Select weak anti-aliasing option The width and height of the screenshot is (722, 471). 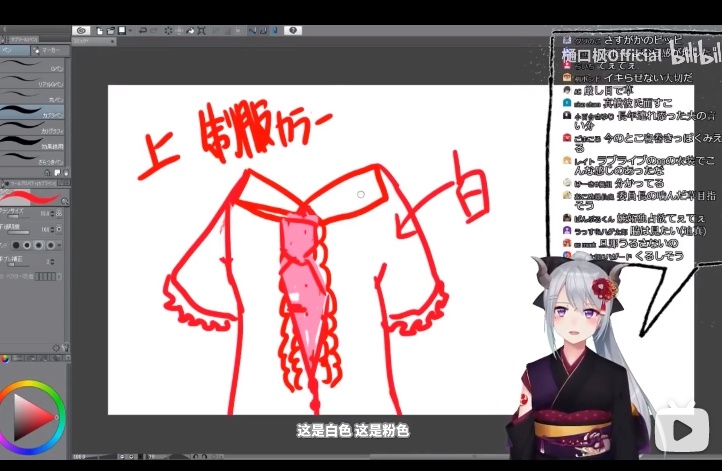click(27, 245)
